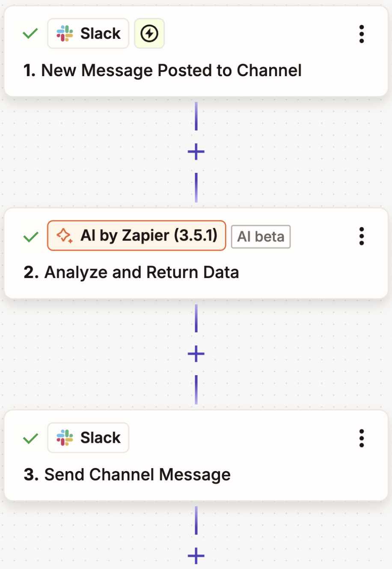Click the green checkmark beside AI by Zapier
Image resolution: width=392 pixels, height=569 pixels.
30,236
